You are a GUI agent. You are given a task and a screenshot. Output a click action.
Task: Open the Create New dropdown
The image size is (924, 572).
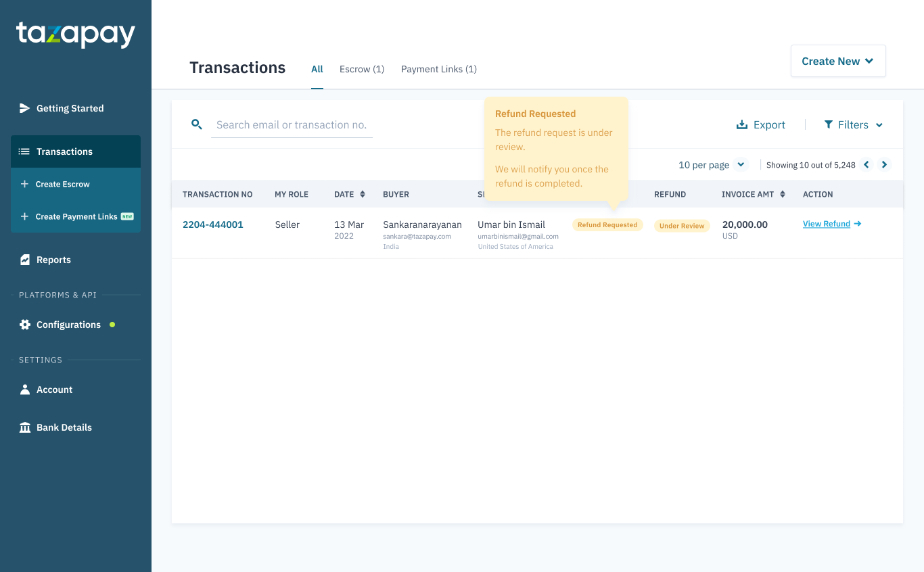pyautogui.click(x=838, y=61)
